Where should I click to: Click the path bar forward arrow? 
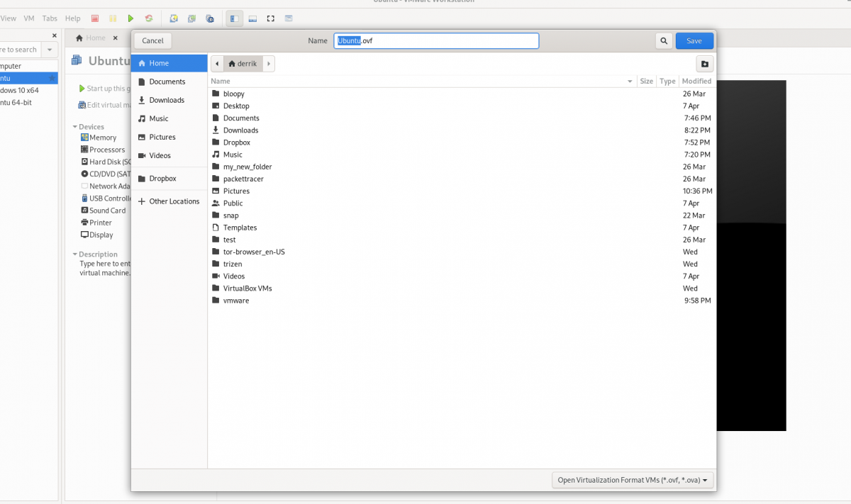269,64
